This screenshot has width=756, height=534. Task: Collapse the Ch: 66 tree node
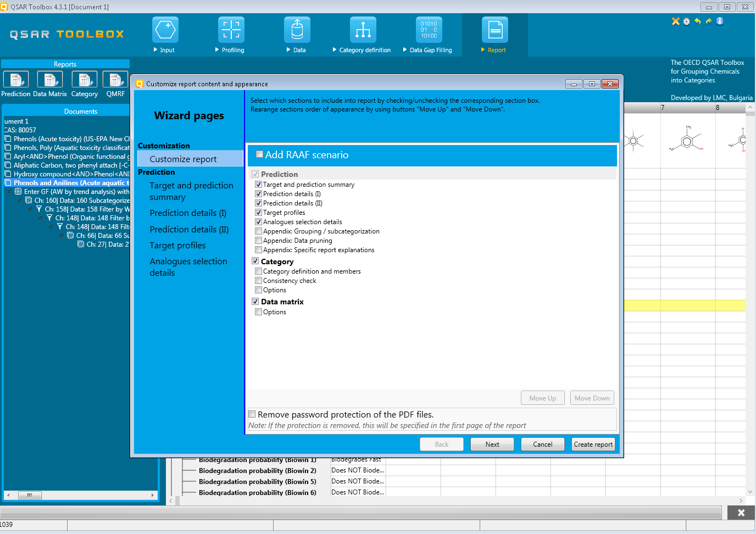pyautogui.click(x=62, y=236)
